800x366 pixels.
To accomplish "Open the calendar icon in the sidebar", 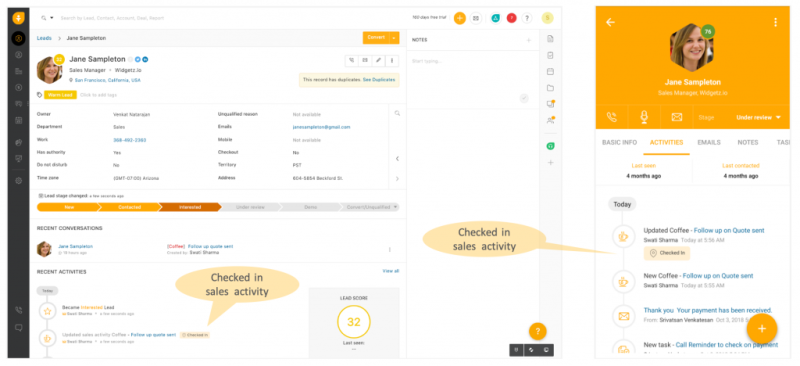I will click(18, 120).
